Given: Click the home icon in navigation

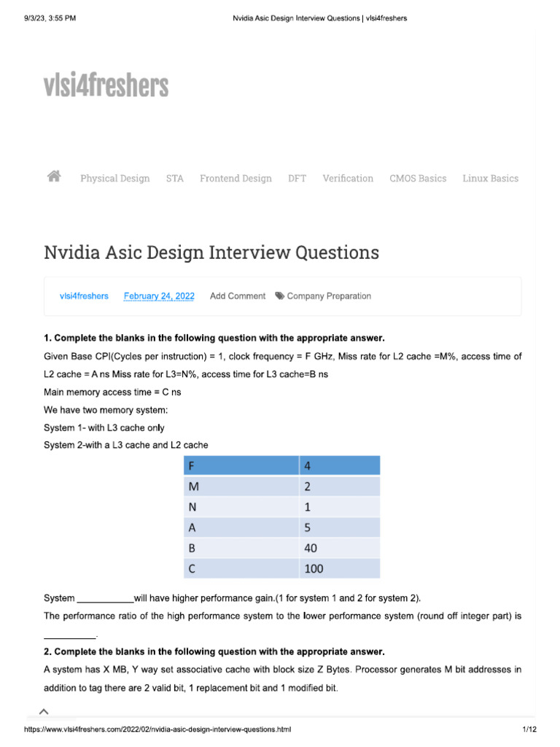Looking at the screenshot, I should [54, 177].
